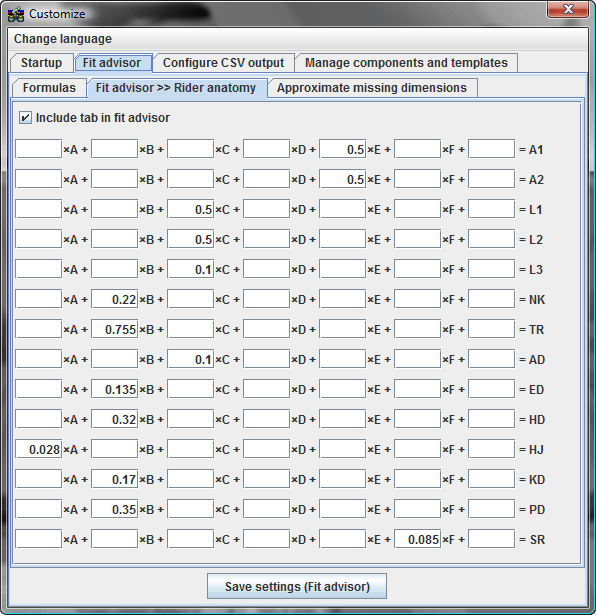Screen dimensions: 596x615
Task: Click the ×B field in ED row
Action: [x=114, y=389]
